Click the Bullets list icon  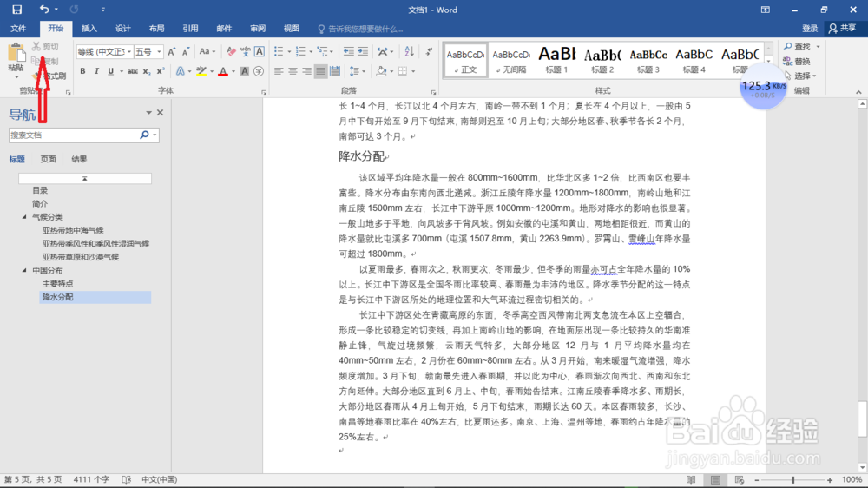point(279,51)
